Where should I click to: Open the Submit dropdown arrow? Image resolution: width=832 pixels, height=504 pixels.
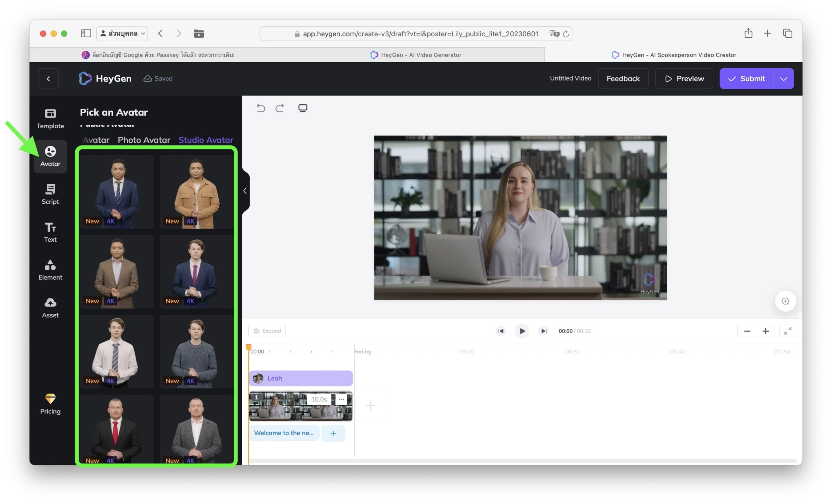(783, 79)
